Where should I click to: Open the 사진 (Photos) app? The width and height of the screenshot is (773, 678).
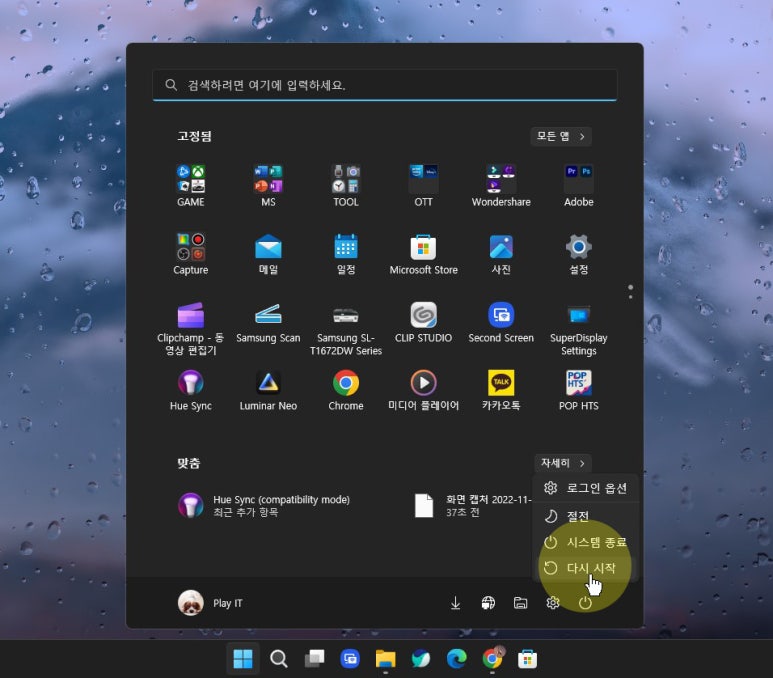tap(501, 254)
